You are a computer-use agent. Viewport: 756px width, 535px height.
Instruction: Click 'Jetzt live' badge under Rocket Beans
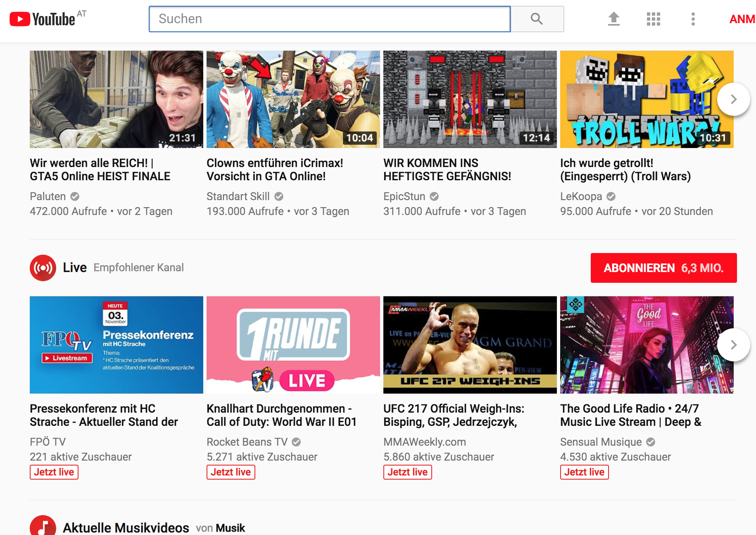(x=231, y=472)
